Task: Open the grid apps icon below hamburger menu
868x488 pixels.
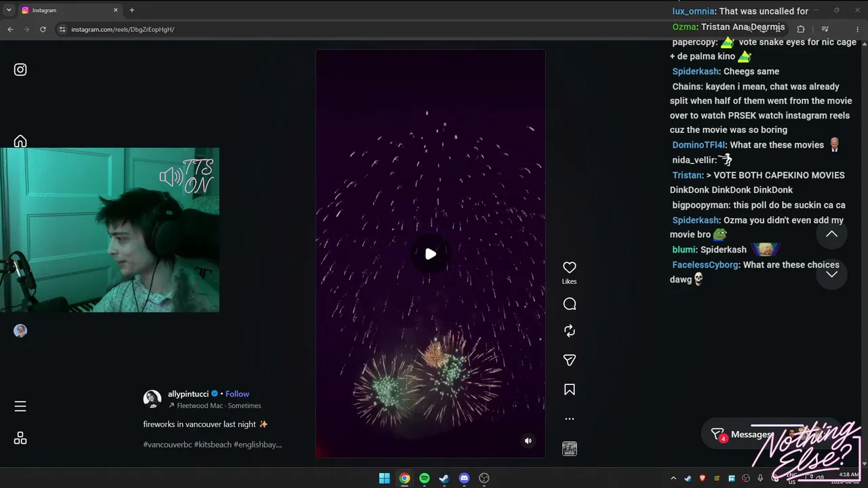Action: (20, 439)
